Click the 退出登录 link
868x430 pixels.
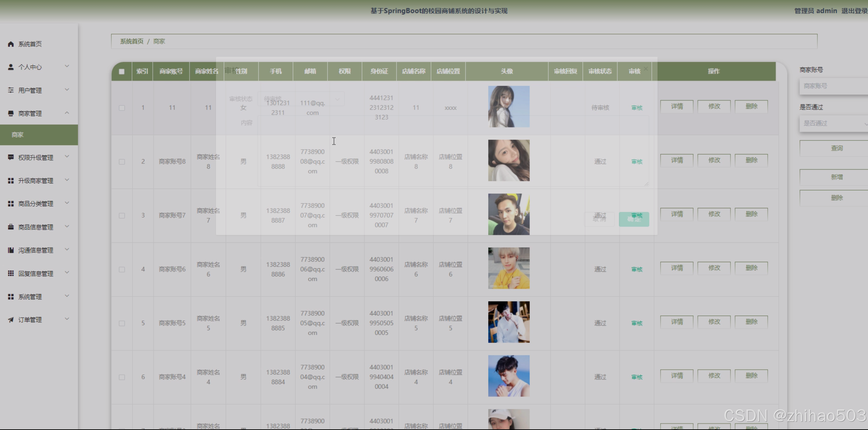(x=854, y=11)
